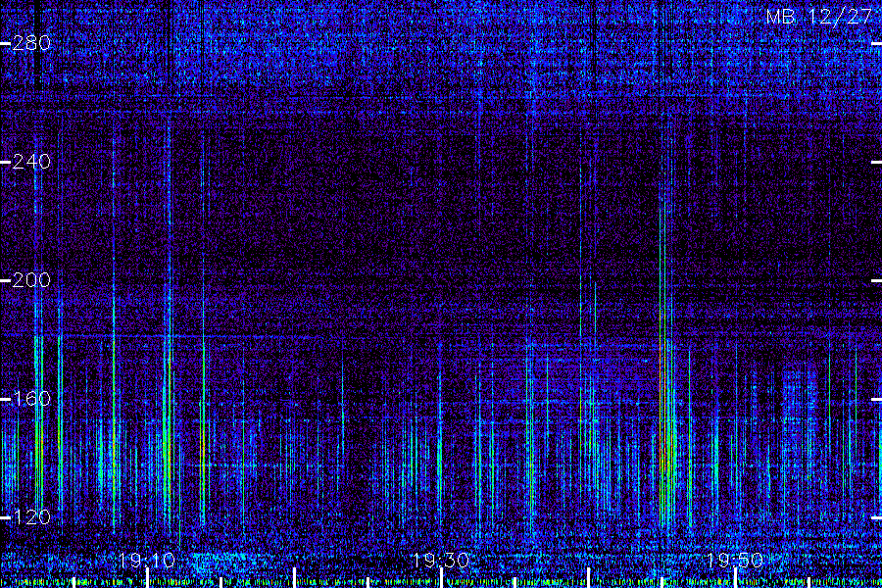
Task: Click the 19:50 time label
Action: tap(735, 561)
